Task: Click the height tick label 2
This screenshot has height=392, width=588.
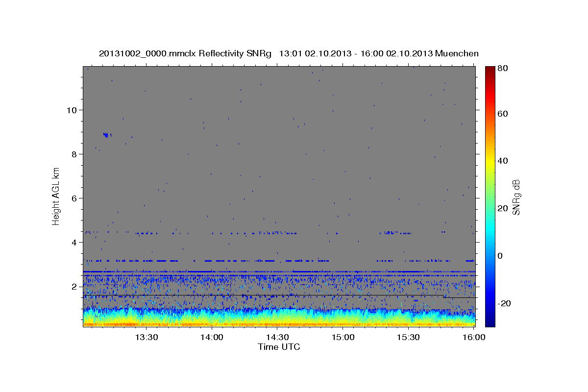Action: point(74,286)
